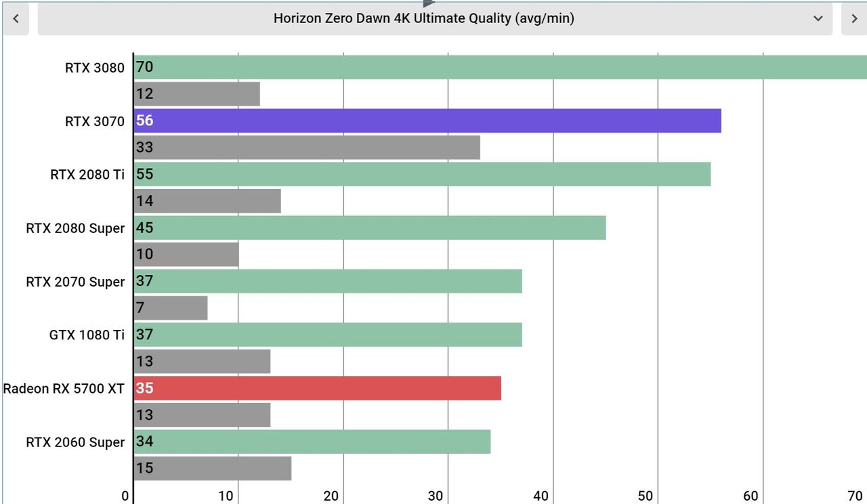The width and height of the screenshot is (867, 504).
Task: Click the RTX 3080 minimum bar (12)
Action: [x=197, y=94]
